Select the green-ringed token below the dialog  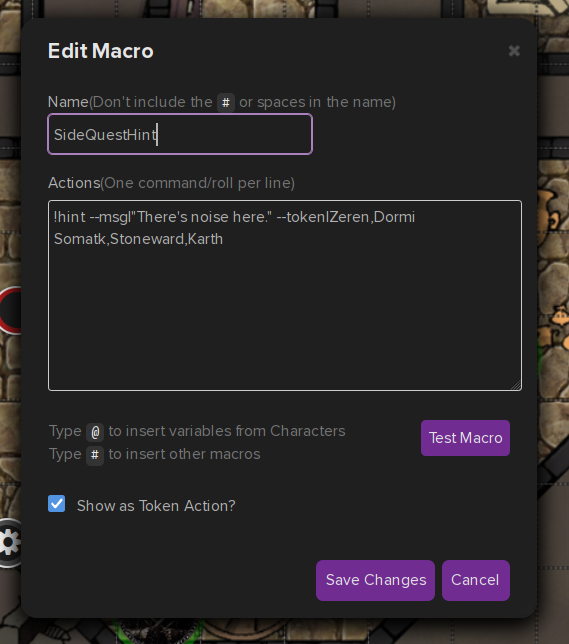click(x=158, y=632)
